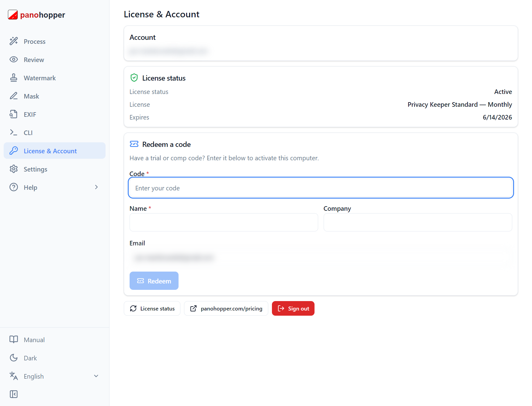Screen dimensions: 532x406
Task: Click the 'Redeem a code' heading
Action: 166,144
